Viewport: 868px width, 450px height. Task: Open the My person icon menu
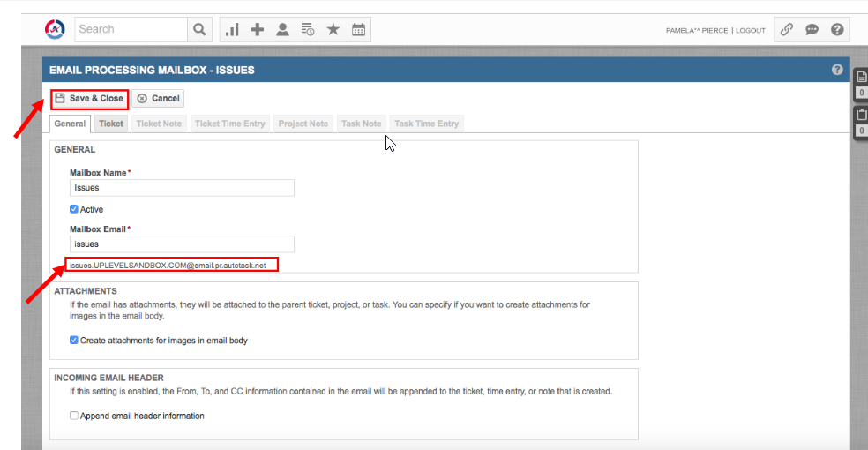click(282, 29)
